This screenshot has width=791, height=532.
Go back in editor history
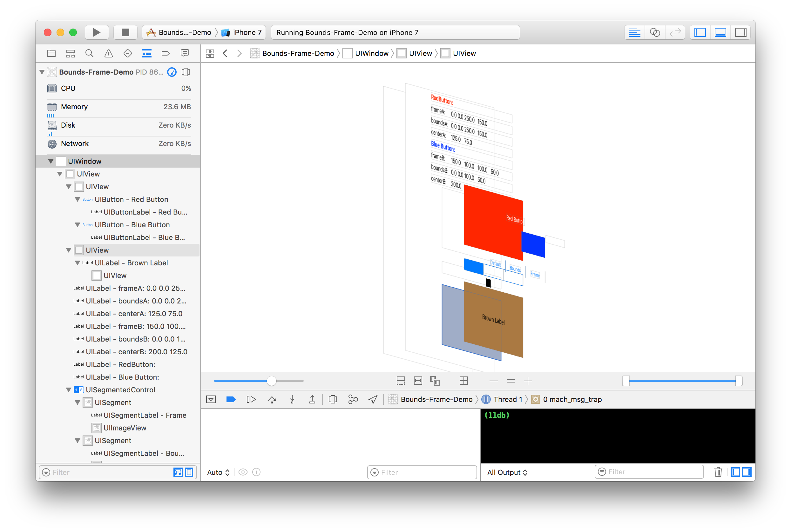click(x=225, y=53)
